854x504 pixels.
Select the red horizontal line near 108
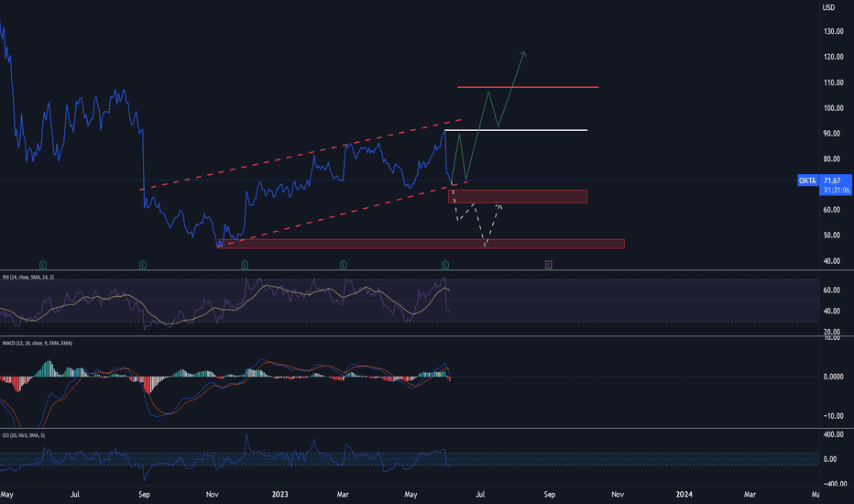click(528, 87)
